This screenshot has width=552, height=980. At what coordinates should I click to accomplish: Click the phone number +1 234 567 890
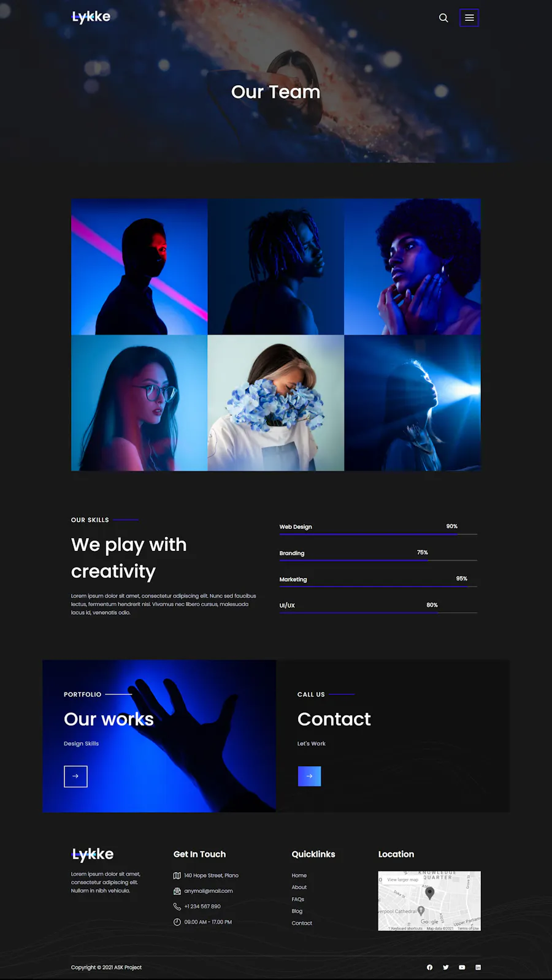pyautogui.click(x=202, y=906)
